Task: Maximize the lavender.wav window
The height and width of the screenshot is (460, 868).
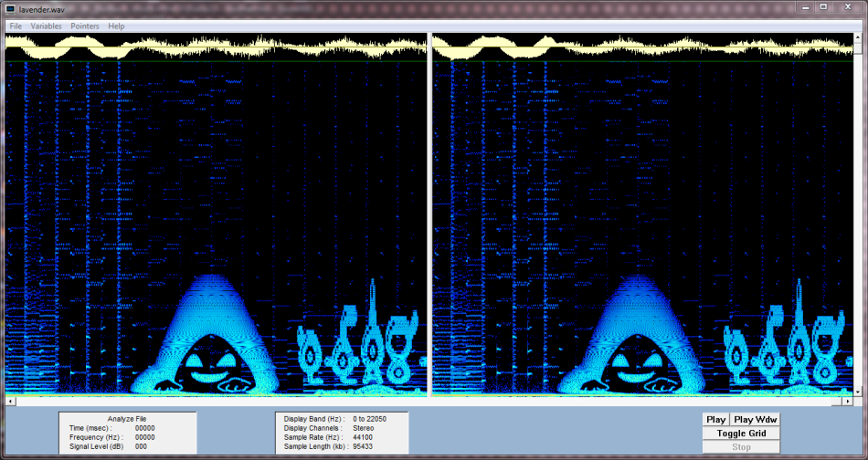Action: 823,6
